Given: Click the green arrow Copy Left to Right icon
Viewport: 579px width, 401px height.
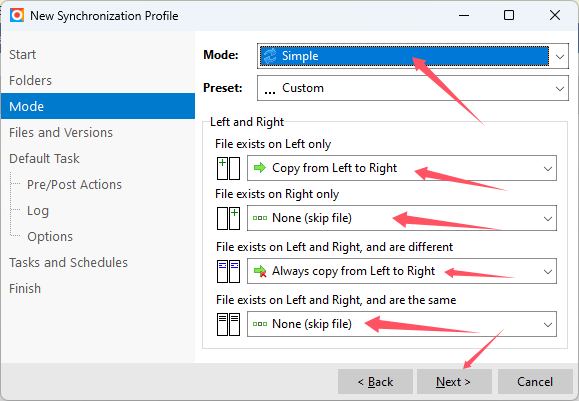Looking at the screenshot, I should pyautogui.click(x=260, y=168).
